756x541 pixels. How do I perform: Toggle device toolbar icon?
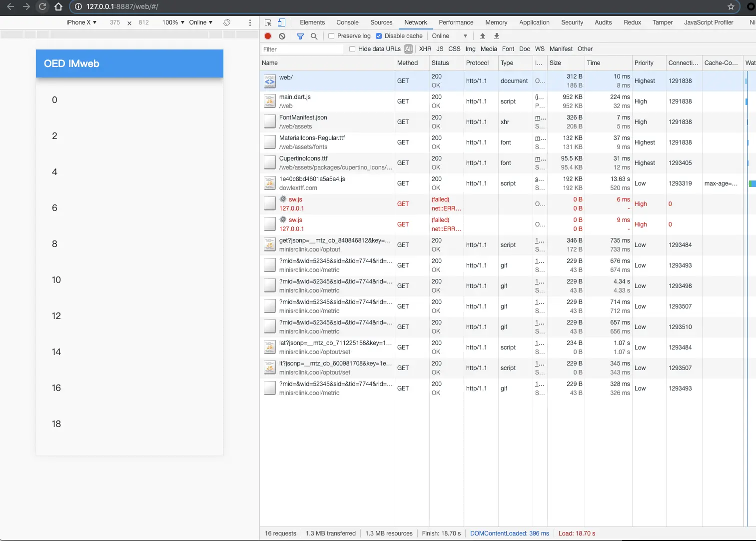(282, 22)
